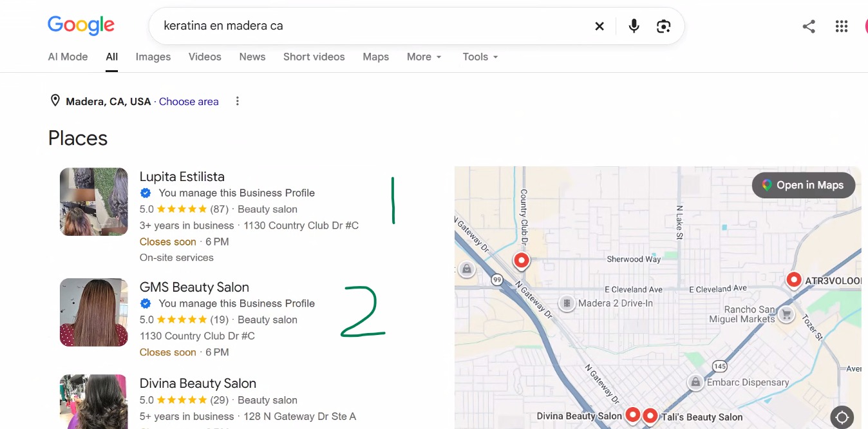Click the verified badge under GMS Beauty Salon
Viewport: 868px width, 429px height.
pyautogui.click(x=146, y=303)
